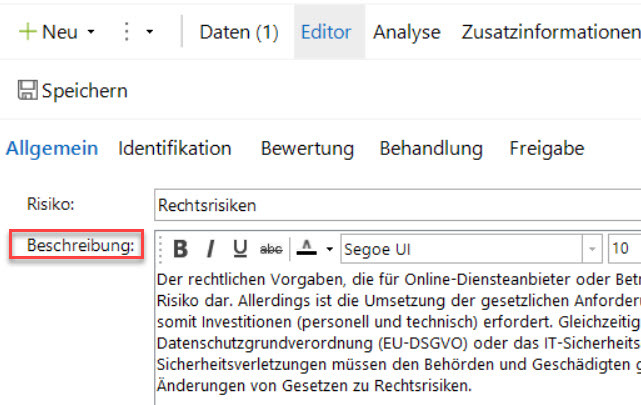Click the three-dots more options icon
Image resolution: width=641 pixels, height=405 pixels.
pyautogui.click(x=126, y=32)
